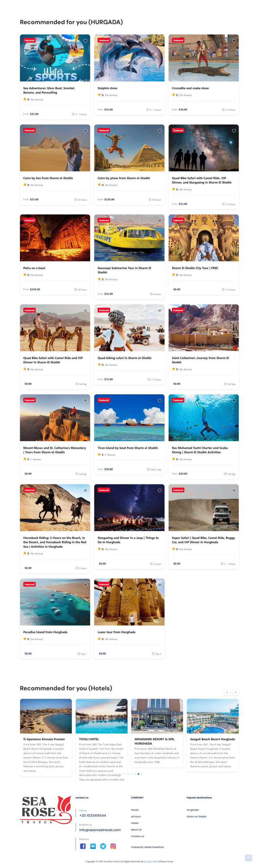The height and width of the screenshot is (868, 257).
Task: Open Frequently Asked Questions link
Action: pos(147,847)
